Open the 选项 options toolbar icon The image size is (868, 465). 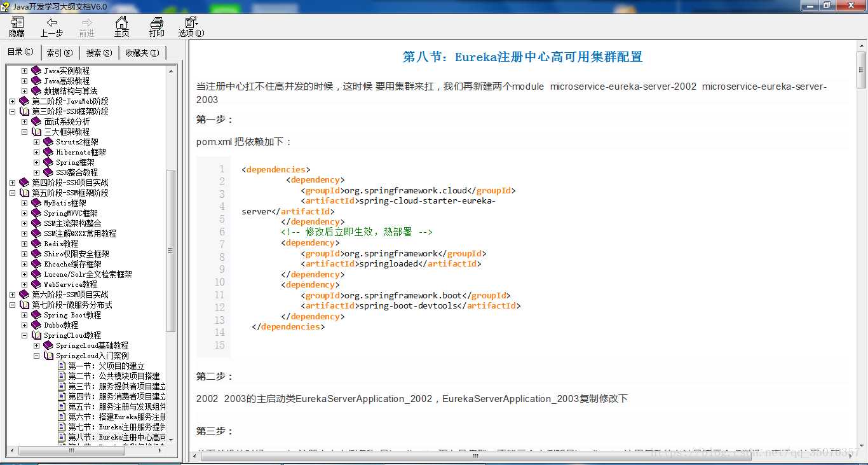pyautogui.click(x=191, y=22)
